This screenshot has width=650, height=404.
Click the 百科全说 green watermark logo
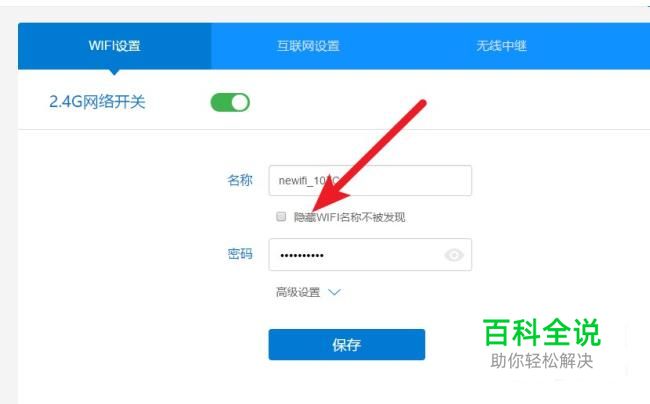coord(542,332)
